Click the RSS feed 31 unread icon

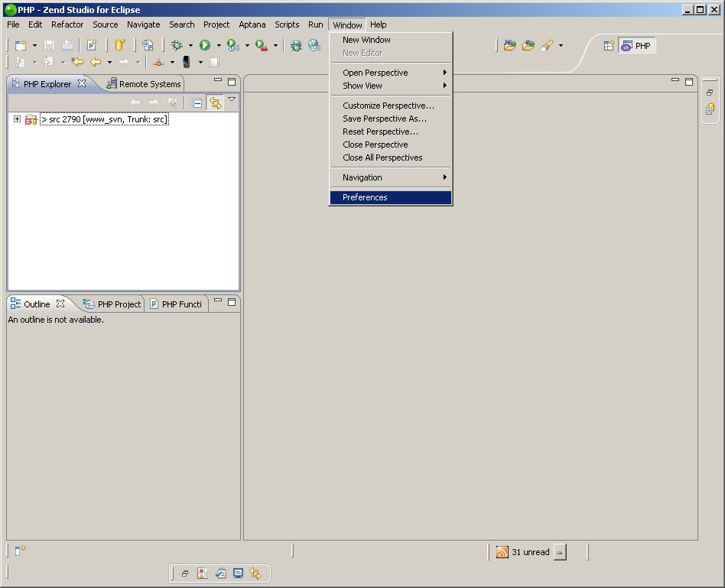click(x=502, y=552)
